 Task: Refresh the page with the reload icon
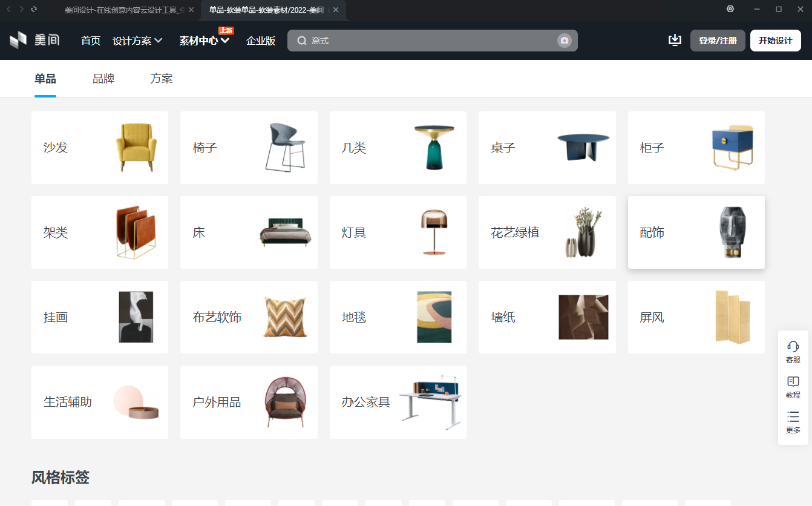click(x=33, y=10)
